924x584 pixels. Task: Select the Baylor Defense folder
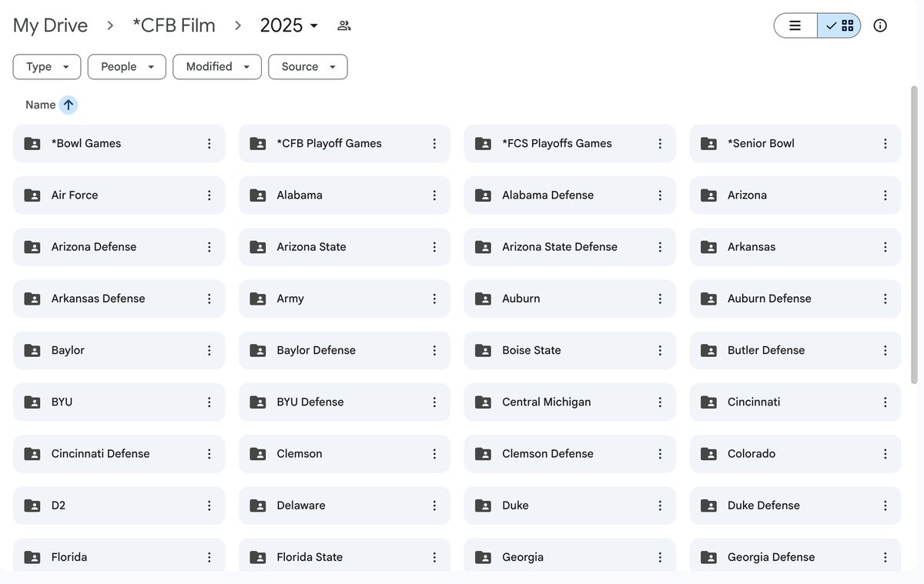(344, 350)
